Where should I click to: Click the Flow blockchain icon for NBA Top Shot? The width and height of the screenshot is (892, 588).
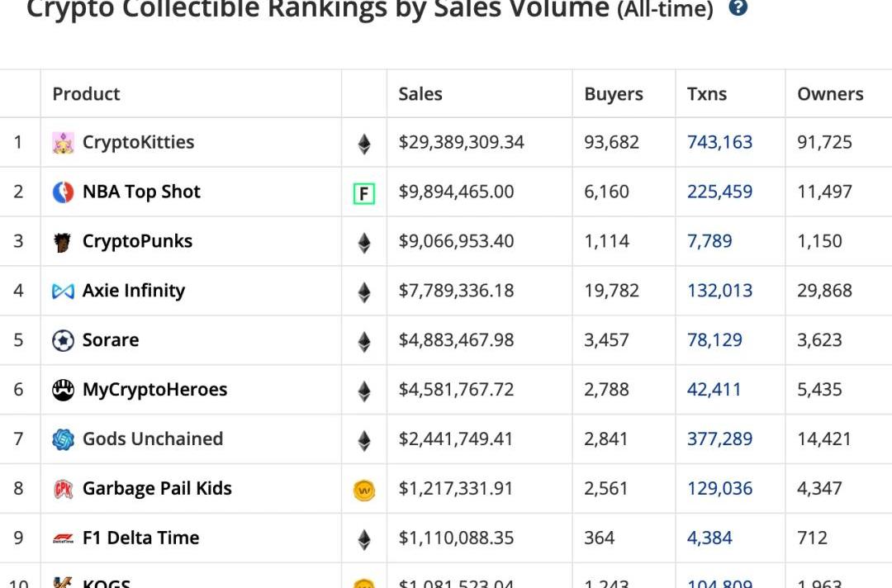pyautogui.click(x=363, y=194)
